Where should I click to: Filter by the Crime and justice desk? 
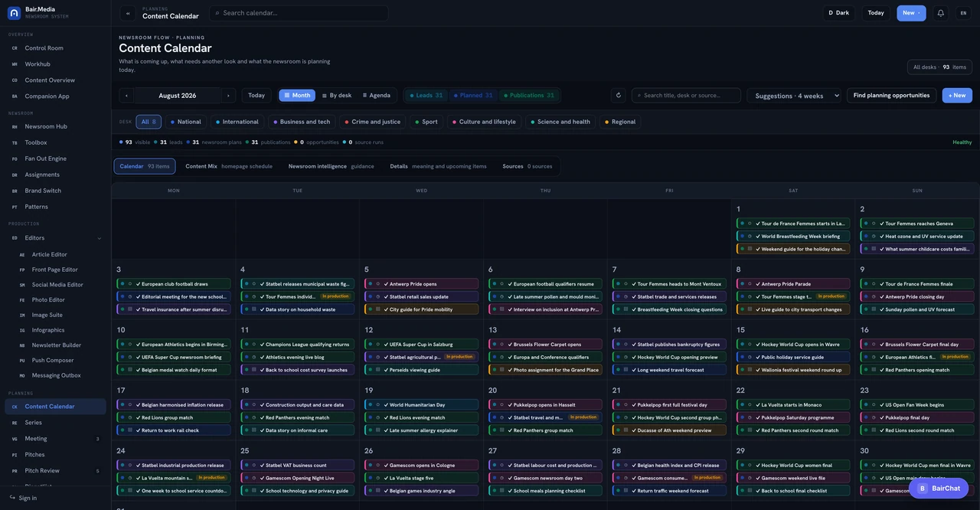373,122
